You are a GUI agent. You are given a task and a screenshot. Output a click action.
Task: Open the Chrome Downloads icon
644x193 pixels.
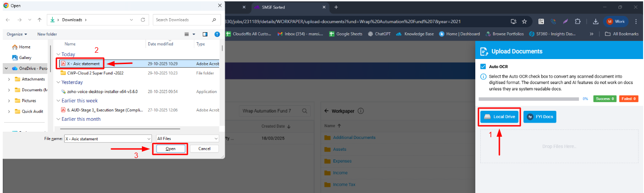(x=596, y=21)
